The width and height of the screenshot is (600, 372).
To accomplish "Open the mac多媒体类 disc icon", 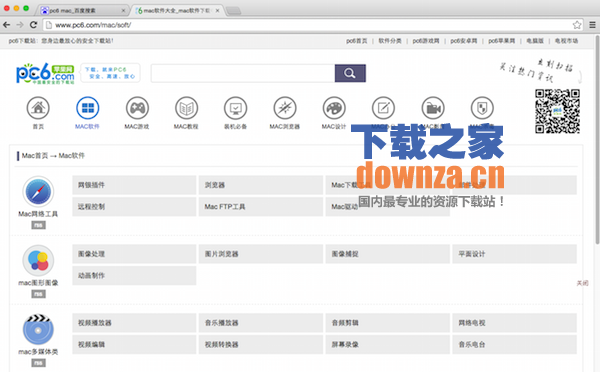I will coord(38,330).
